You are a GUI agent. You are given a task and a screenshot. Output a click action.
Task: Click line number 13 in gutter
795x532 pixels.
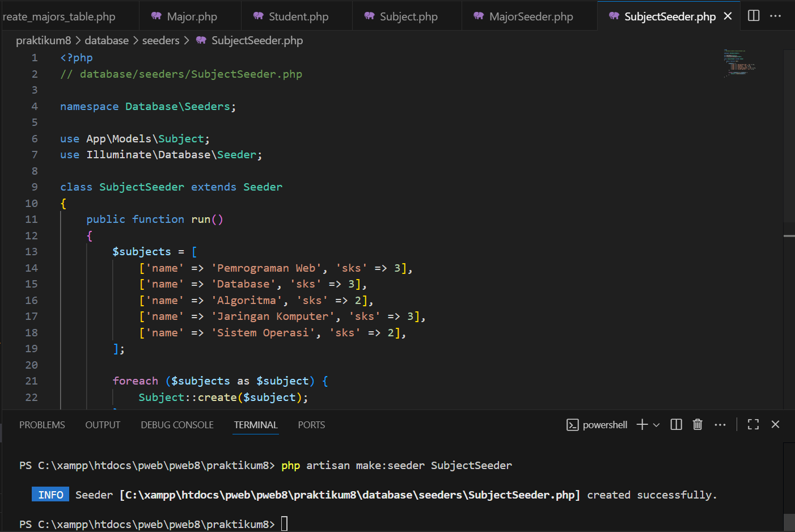[31, 252]
